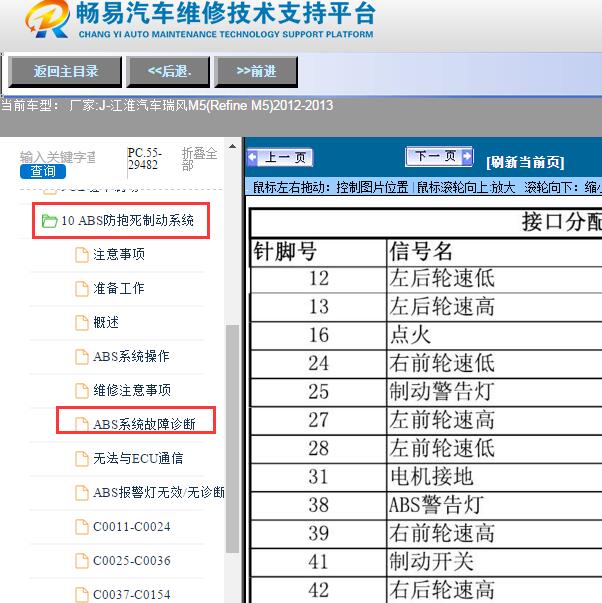Open the ABS系统操作 tree item
The width and height of the screenshot is (602, 603).
tap(131, 356)
